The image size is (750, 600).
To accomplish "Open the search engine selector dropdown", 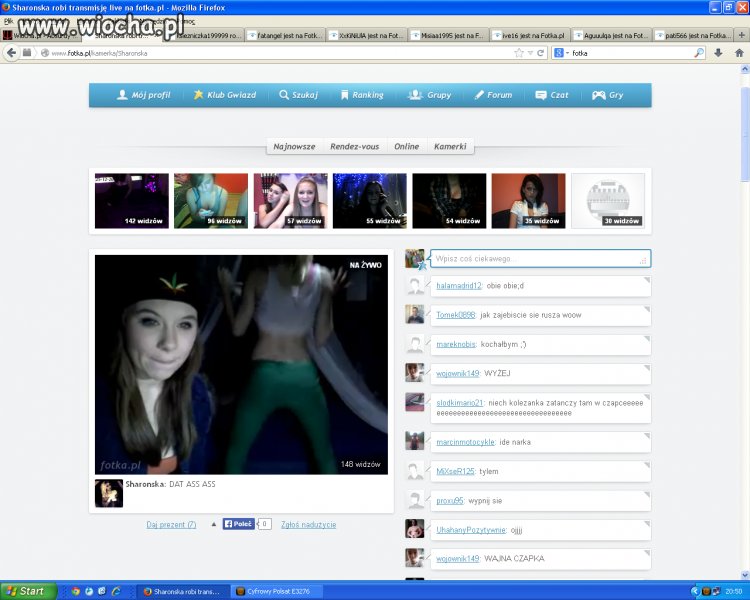I will click(x=561, y=53).
